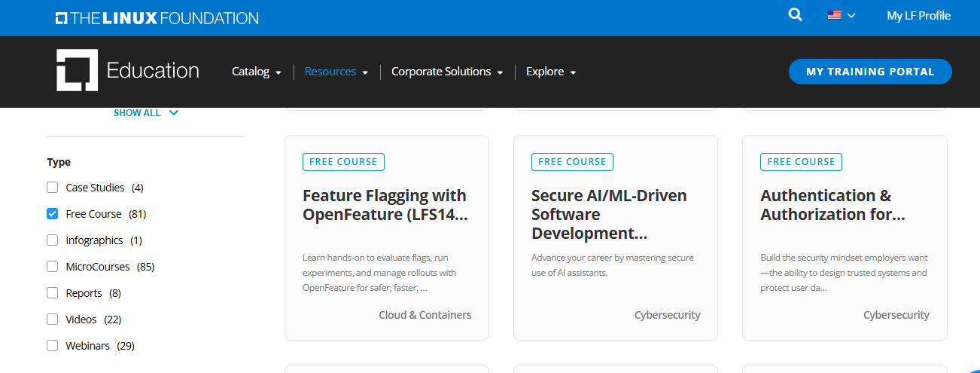The image size is (980, 373).
Task: Open My LF Profile
Action: (x=918, y=15)
